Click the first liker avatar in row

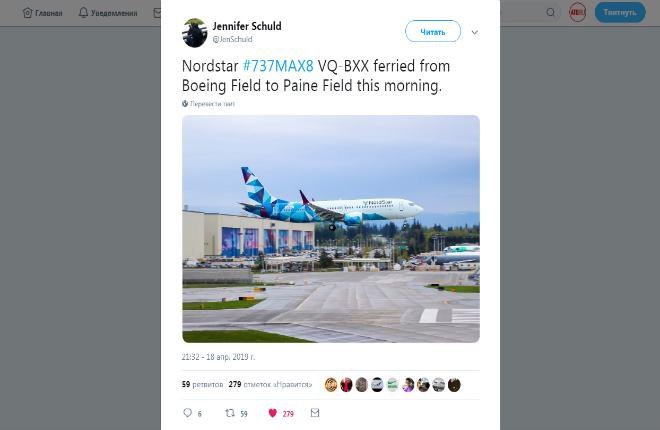coord(331,385)
